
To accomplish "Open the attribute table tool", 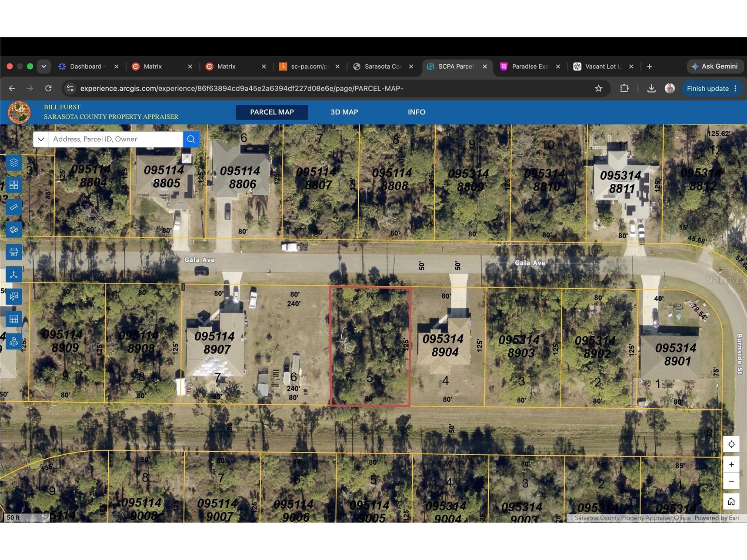I will 13,319.
